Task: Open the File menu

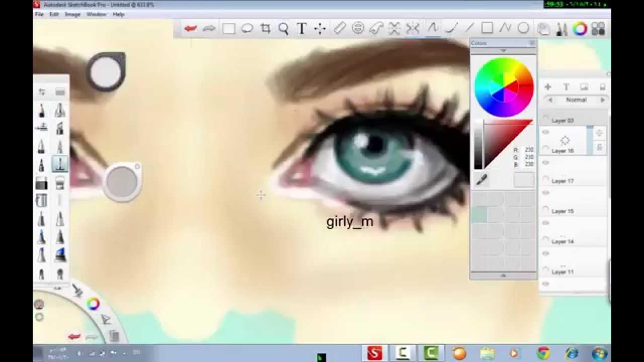Action: [x=39, y=15]
